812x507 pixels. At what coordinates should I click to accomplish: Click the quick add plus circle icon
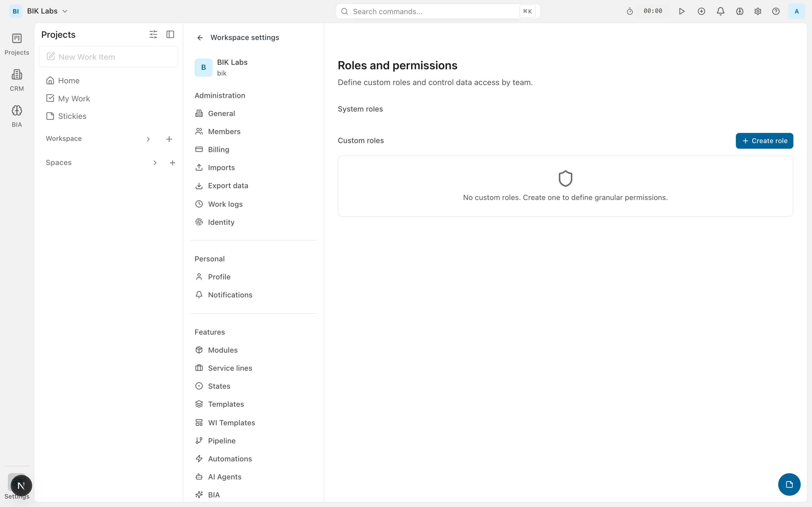pyautogui.click(x=701, y=11)
